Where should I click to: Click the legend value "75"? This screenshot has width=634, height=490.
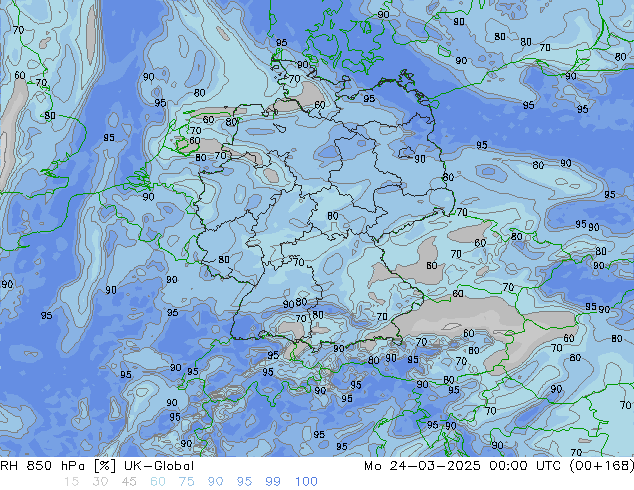(x=186, y=482)
